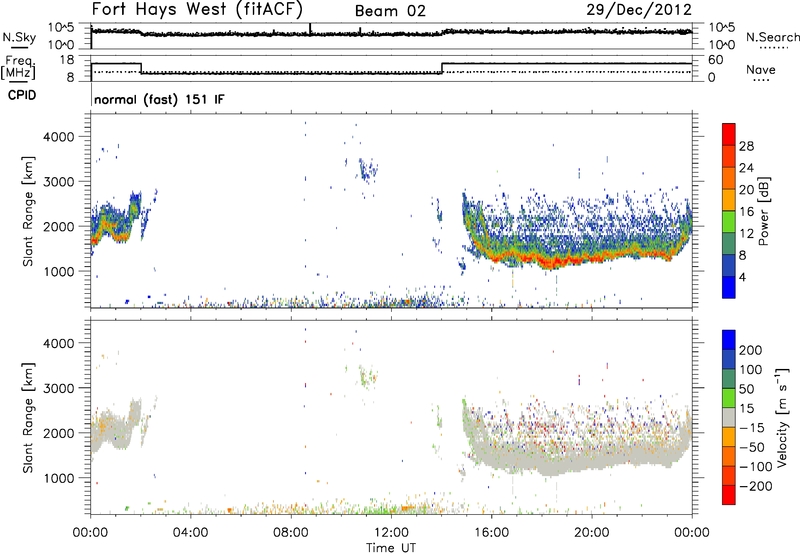
Task: Click the "16" power colorbar value
Action: [x=746, y=212]
